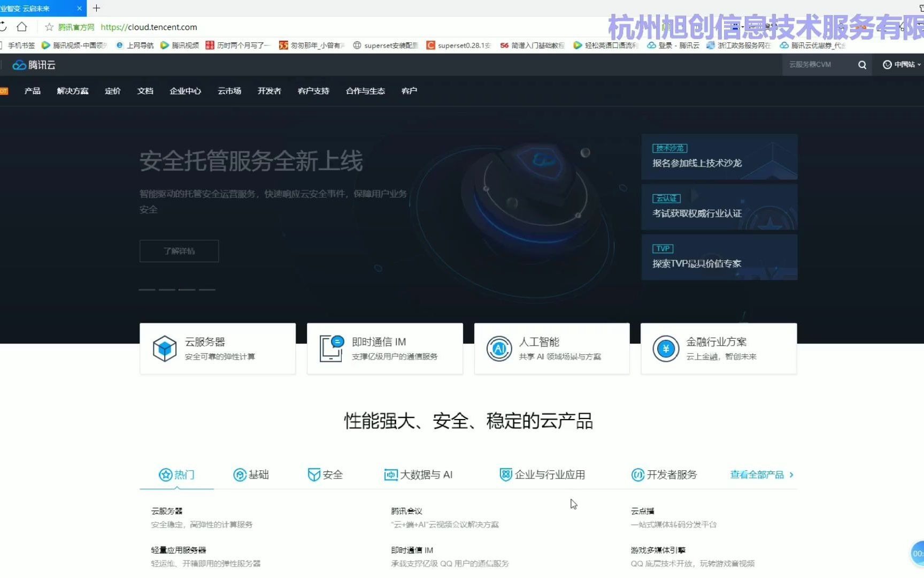Open the superset0.28.1 bookmark
924x578 pixels.
tap(459, 45)
